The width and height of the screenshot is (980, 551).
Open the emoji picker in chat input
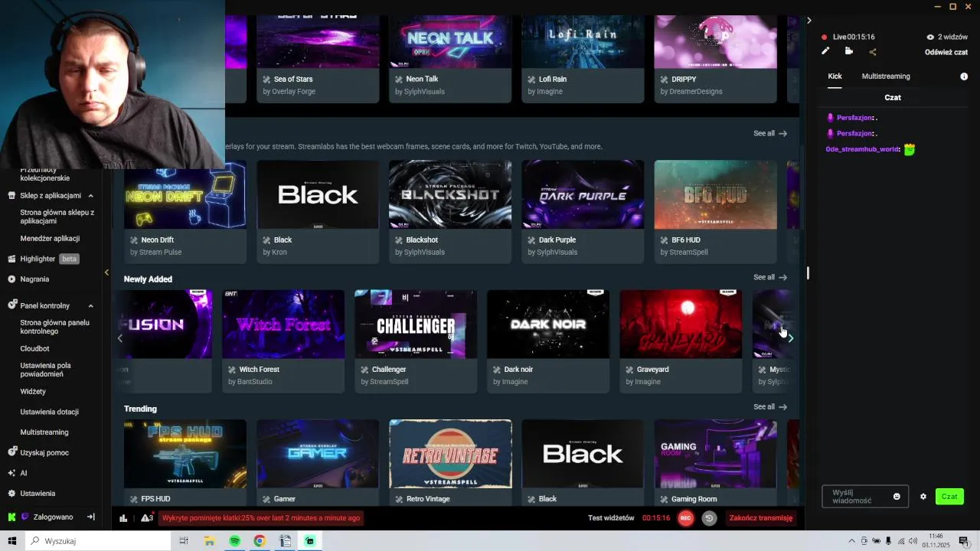click(x=897, y=497)
